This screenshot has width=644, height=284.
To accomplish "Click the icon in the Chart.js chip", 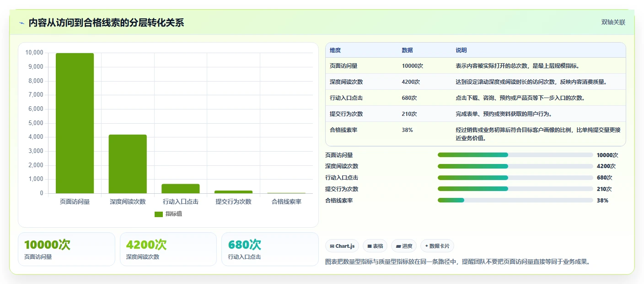I will [332, 246].
